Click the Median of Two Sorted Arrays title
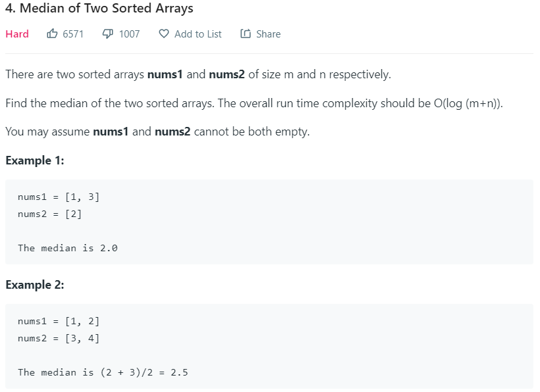540x392 pixels. point(99,9)
